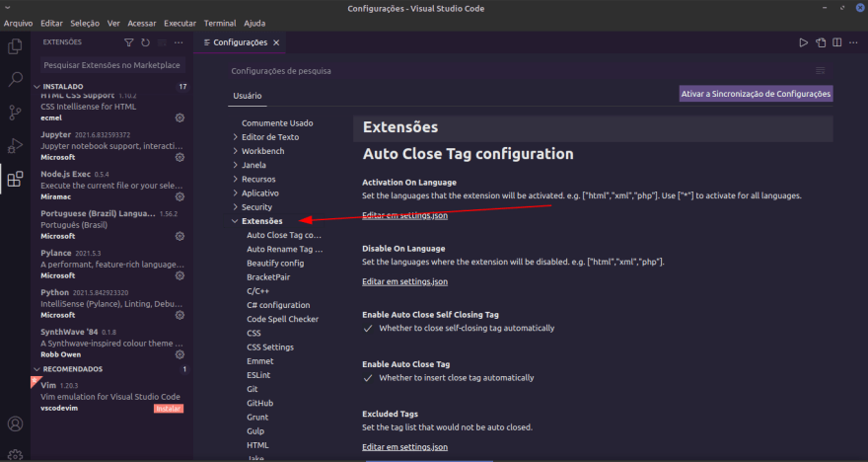
Task: Filter extensions with the funnel icon
Action: (129, 42)
